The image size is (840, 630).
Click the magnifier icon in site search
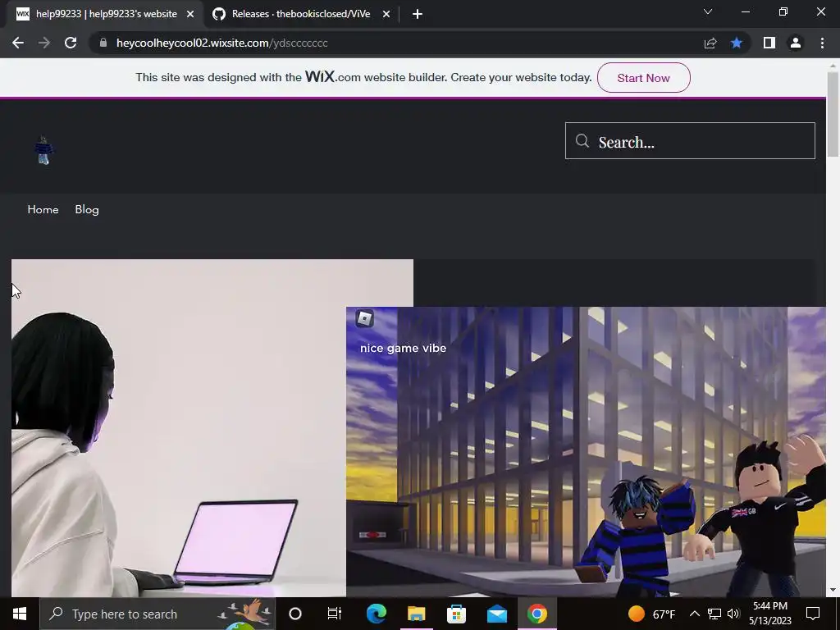[x=582, y=141]
